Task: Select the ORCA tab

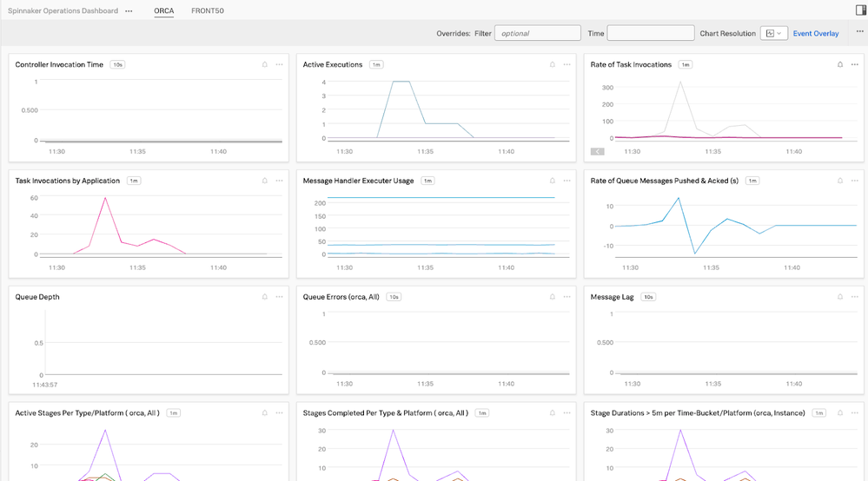Action: pyautogui.click(x=163, y=11)
